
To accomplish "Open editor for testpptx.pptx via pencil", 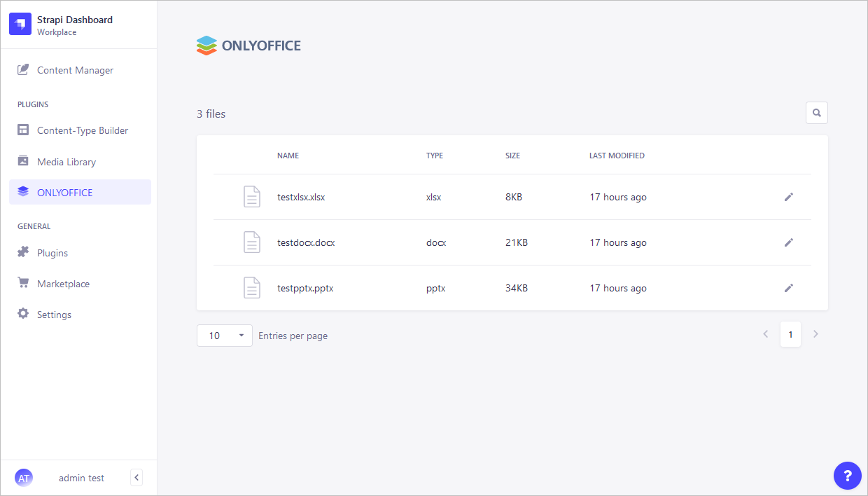I will (x=789, y=288).
